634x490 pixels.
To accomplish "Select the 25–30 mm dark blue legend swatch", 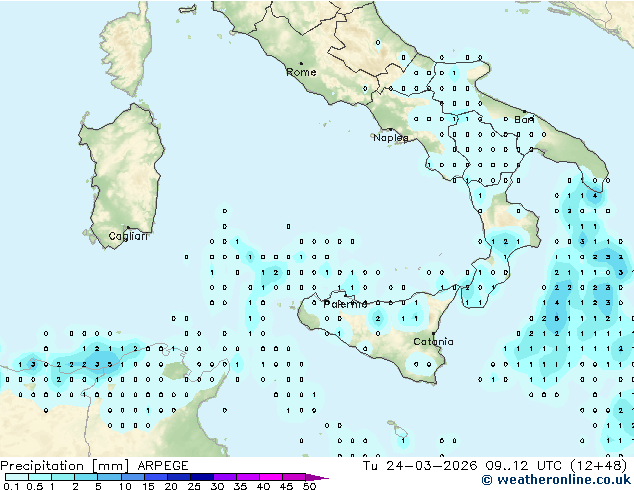I will tap(202, 477).
